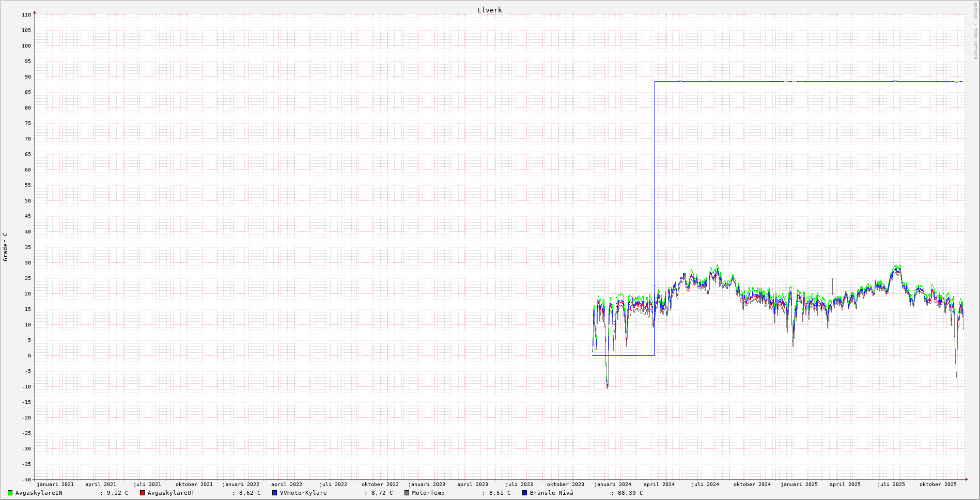Click the Grader C axis label
980x500 pixels.
click(6, 247)
